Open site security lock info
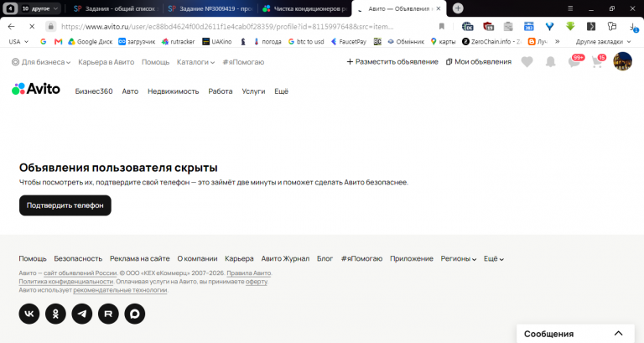Screen dimensions: 644x343 click(50, 26)
